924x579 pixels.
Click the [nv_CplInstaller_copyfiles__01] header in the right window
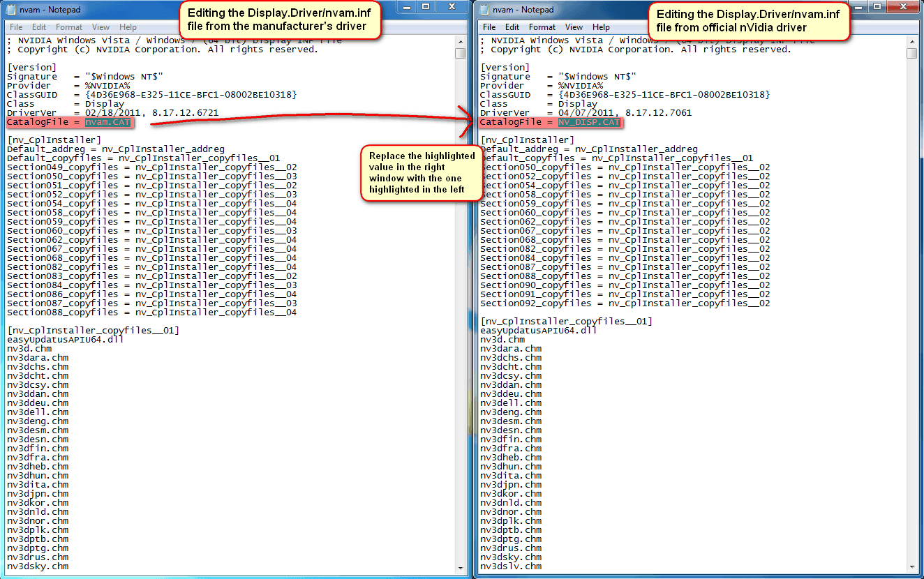[x=566, y=322]
